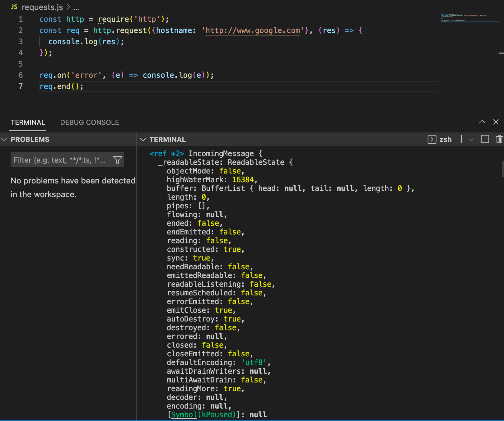Click 'reading: false,' terminal line
The width and height of the screenshot is (504, 421).
click(199, 241)
